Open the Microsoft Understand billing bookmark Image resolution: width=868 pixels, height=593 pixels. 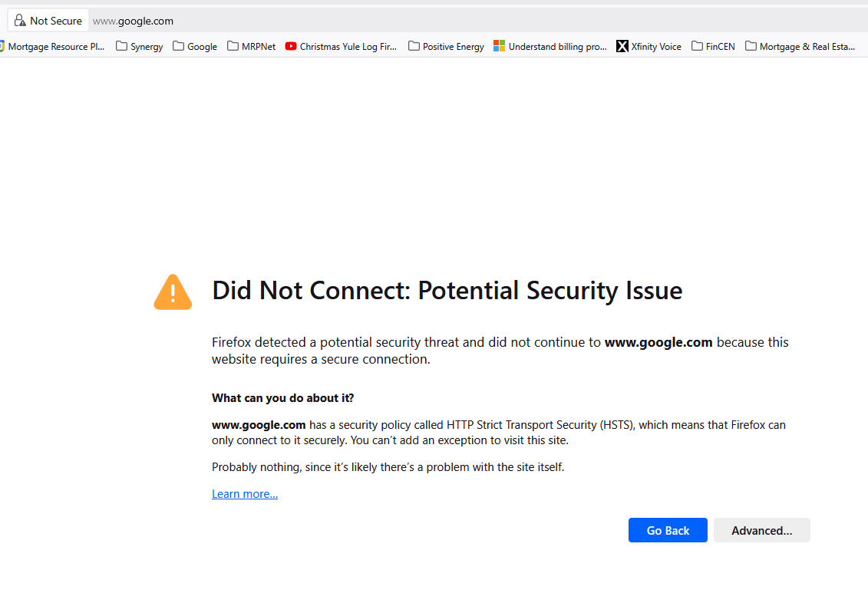pos(550,47)
